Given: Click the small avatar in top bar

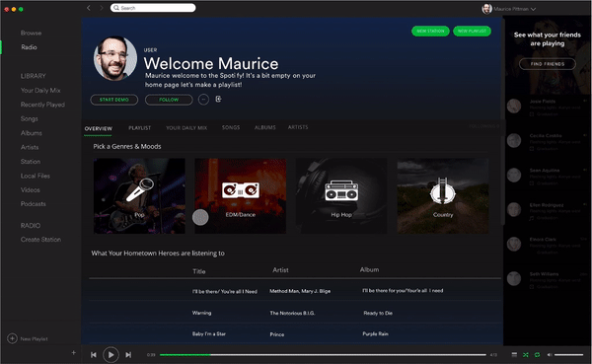Looking at the screenshot, I should (486, 9).
